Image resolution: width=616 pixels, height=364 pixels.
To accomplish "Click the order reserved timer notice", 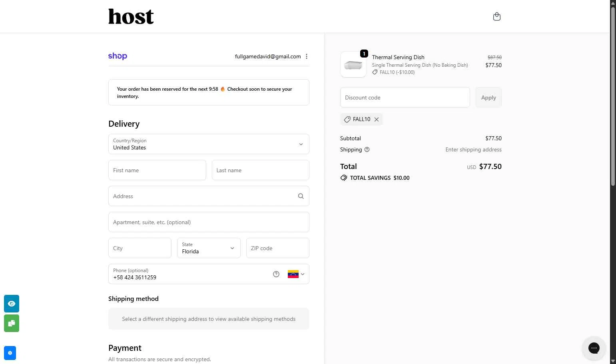I will (209, 92).
